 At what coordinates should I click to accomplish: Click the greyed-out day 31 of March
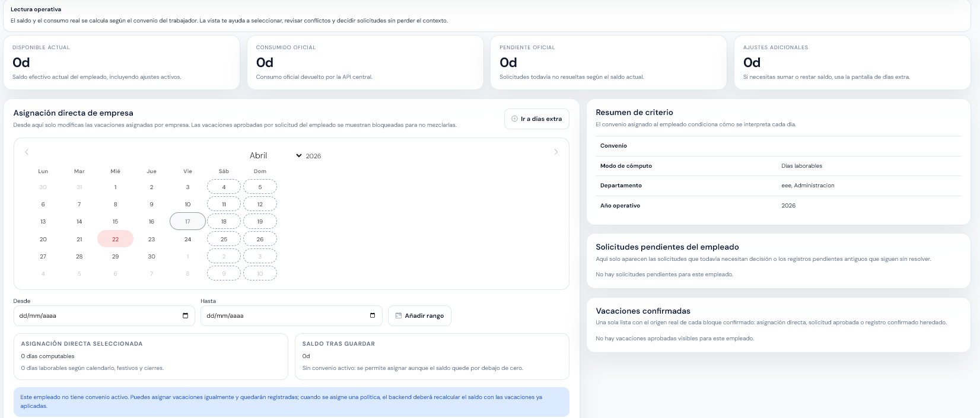point(79,187)
